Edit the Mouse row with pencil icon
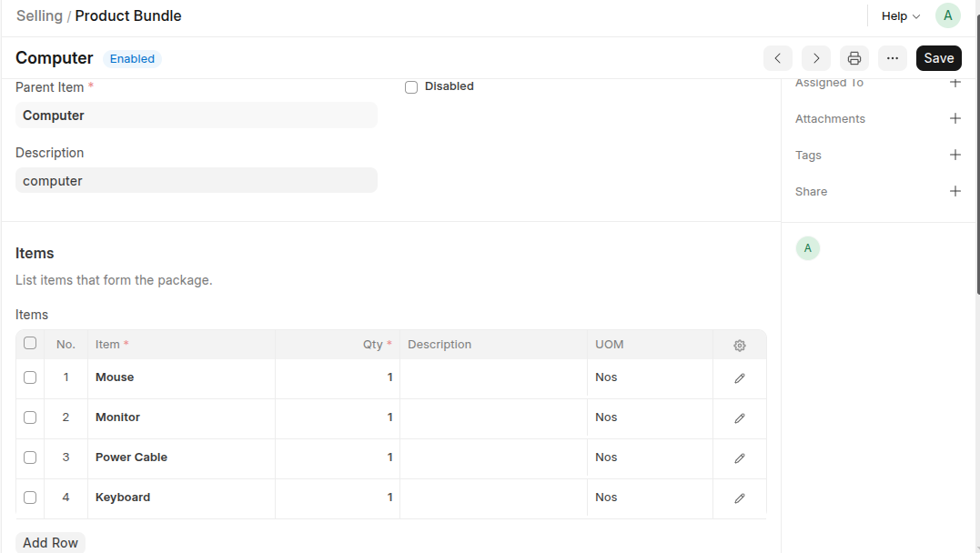The height and width of the screenshot is (553, 980). [740, 377]
